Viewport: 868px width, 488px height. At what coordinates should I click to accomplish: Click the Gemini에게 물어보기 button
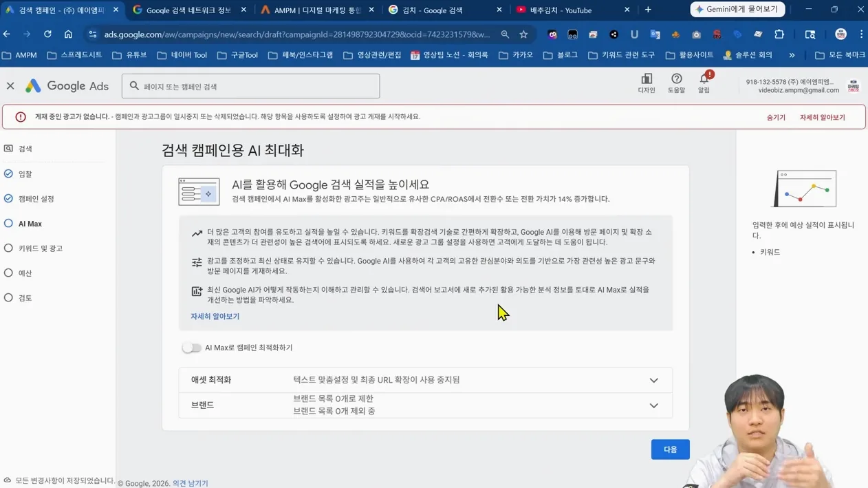737,10
